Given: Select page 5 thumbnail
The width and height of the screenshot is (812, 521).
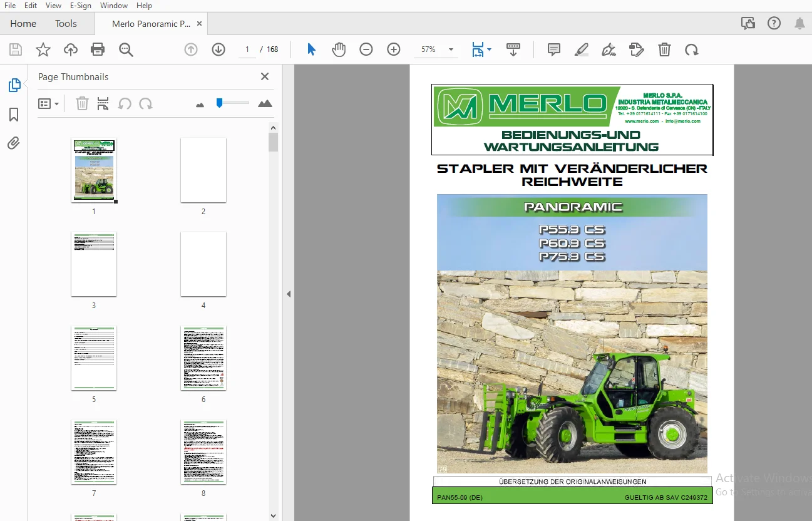Looking at the screenshot, I should tap(94, 358).
